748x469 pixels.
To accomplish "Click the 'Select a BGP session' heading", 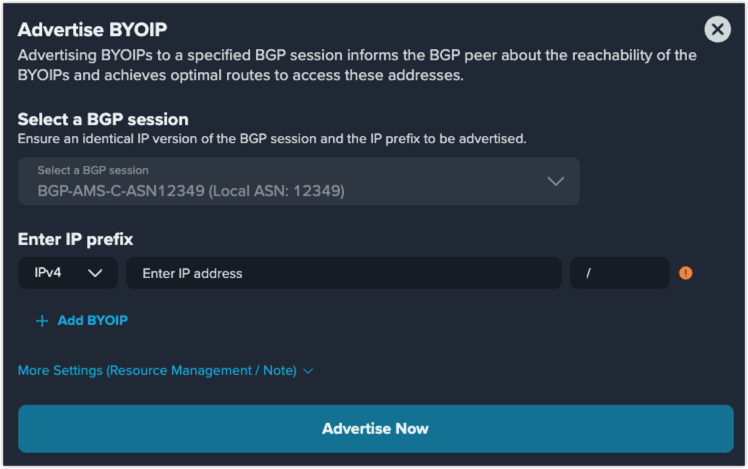I will 103,119.
